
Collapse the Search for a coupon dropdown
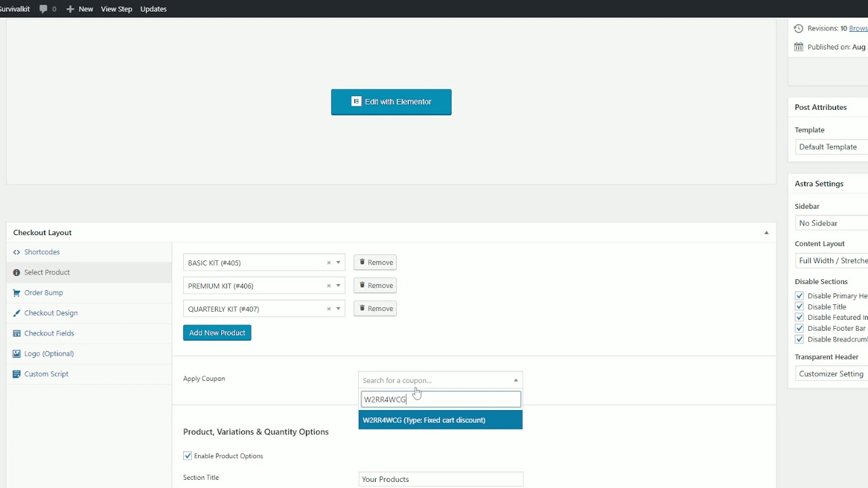click(440, 380)
